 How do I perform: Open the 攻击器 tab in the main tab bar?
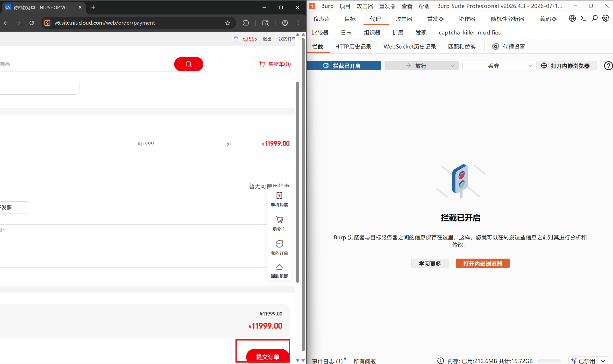pos(404,19)
